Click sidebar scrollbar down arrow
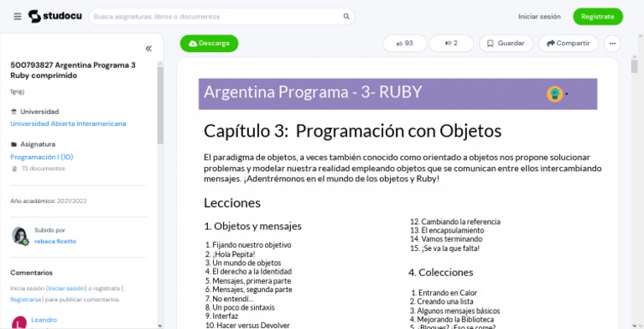Screen dimensions: 644x329 click(x=160, y=326)
